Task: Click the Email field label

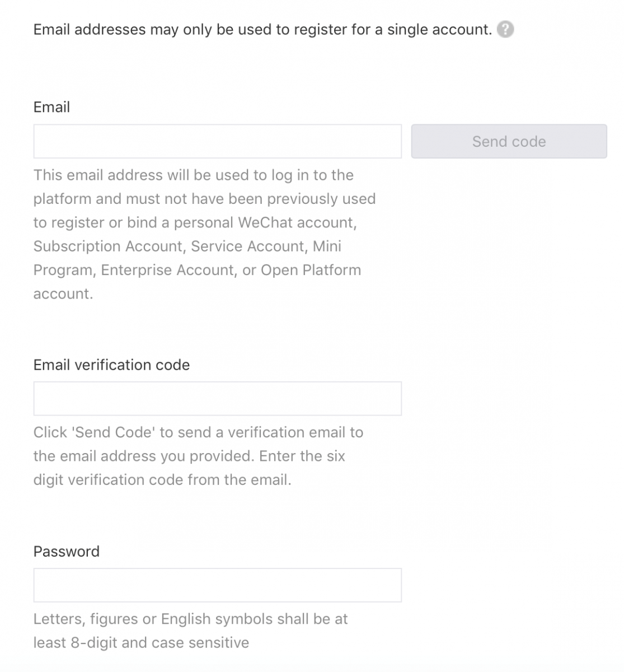Action: point(51,107)
